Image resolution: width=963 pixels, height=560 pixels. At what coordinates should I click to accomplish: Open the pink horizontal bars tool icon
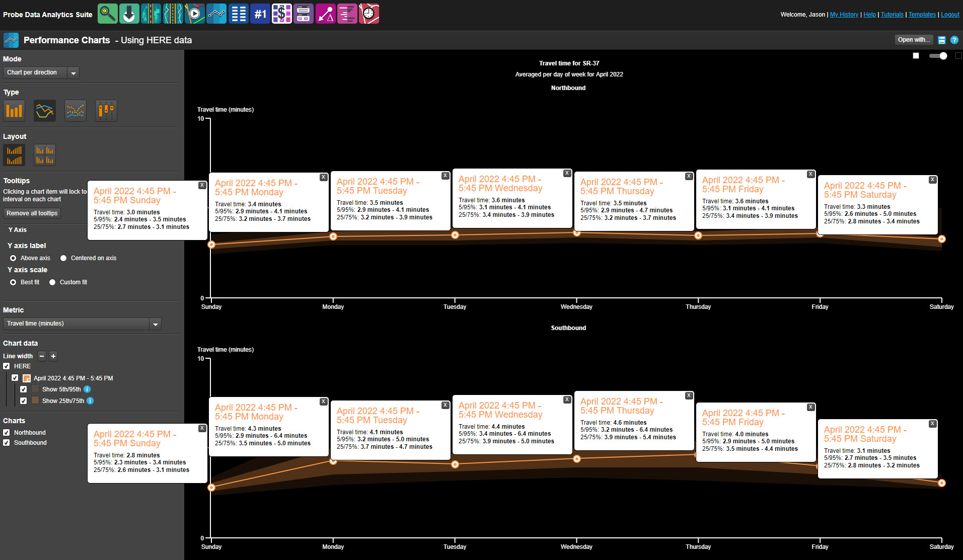tap(347, 14)
